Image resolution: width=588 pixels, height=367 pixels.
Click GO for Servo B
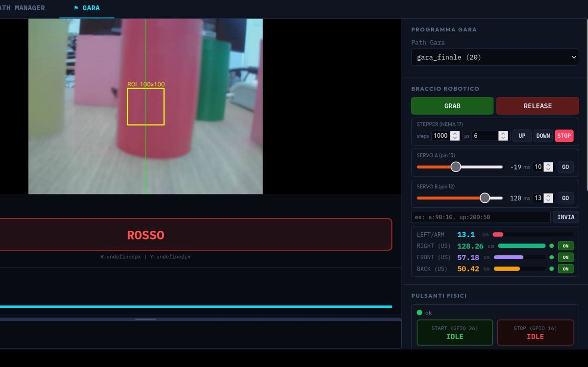[x=565, y=198]
